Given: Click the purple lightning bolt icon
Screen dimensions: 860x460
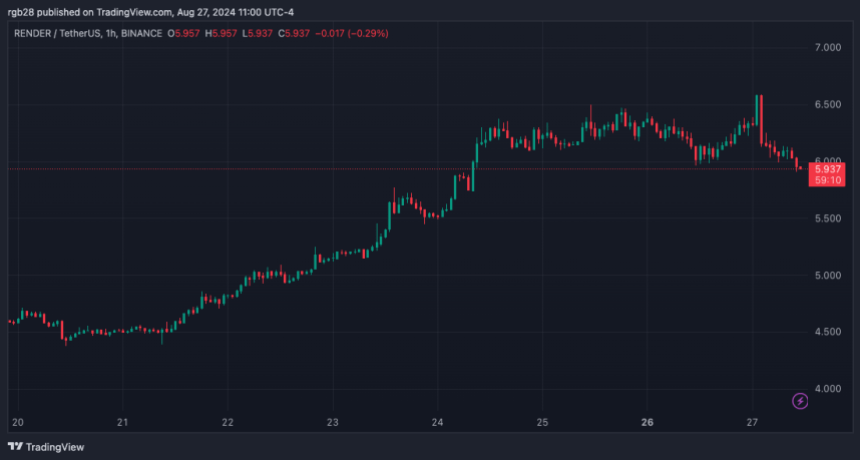Looking at the screenshot, I should [x=800, y=401].
